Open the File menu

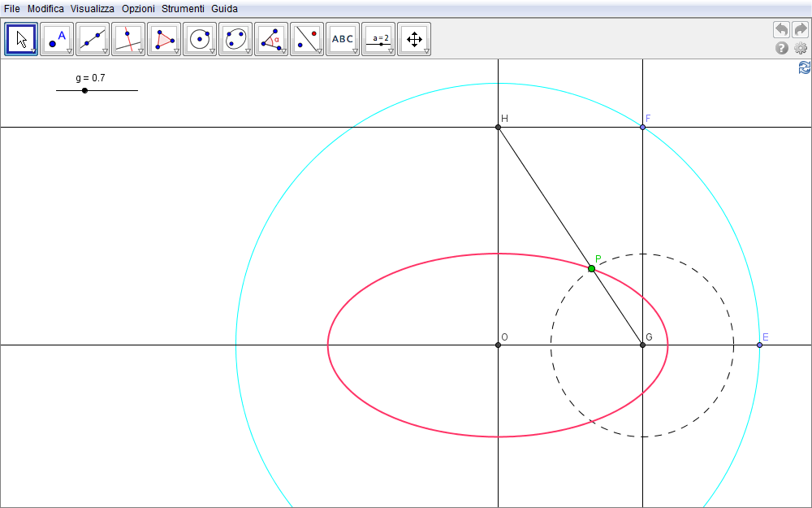coord(12,9)
